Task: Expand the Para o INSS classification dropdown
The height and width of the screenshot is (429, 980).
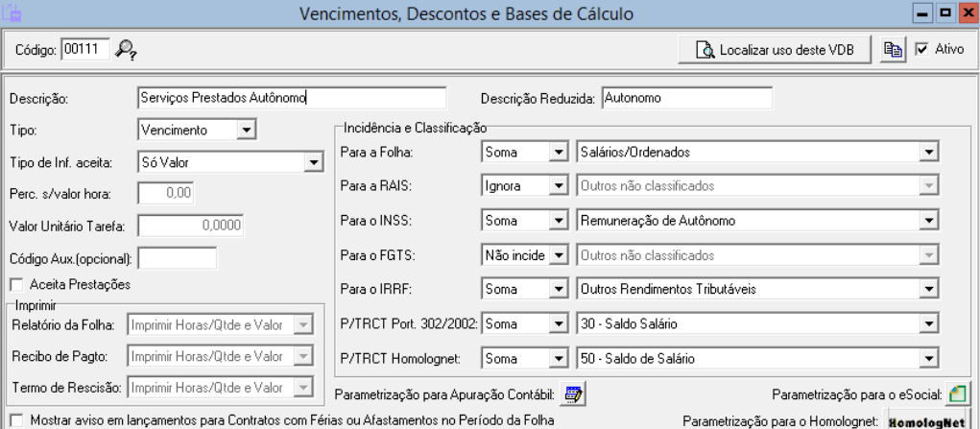Action: [x=928, y=221]
